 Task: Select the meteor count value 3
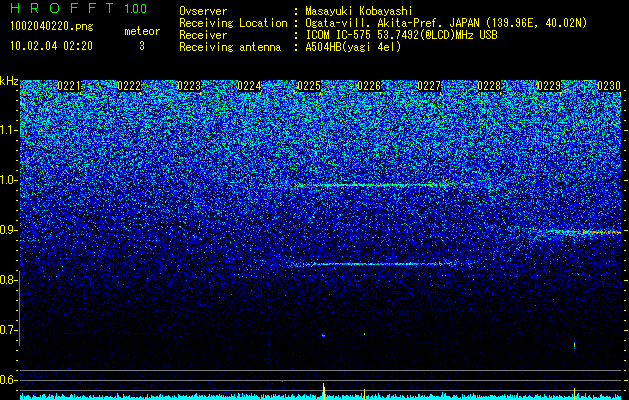[142, 46]
